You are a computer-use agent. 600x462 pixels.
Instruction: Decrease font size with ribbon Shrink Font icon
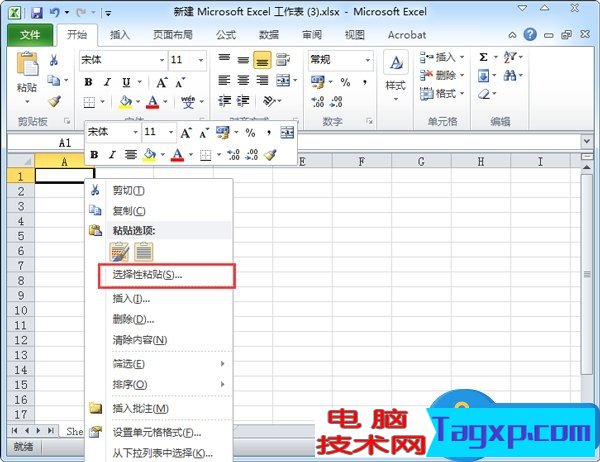(x=180, y=82)
